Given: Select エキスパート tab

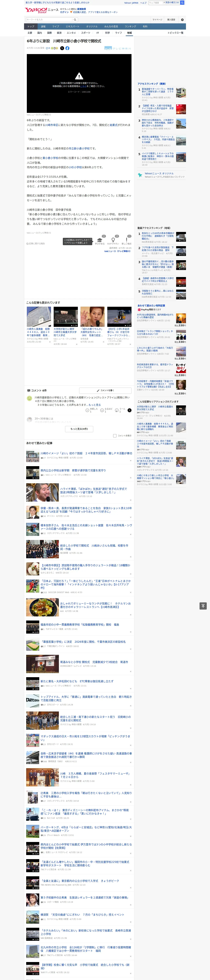Looking at the screenshot, I should (x=72, y=27).
